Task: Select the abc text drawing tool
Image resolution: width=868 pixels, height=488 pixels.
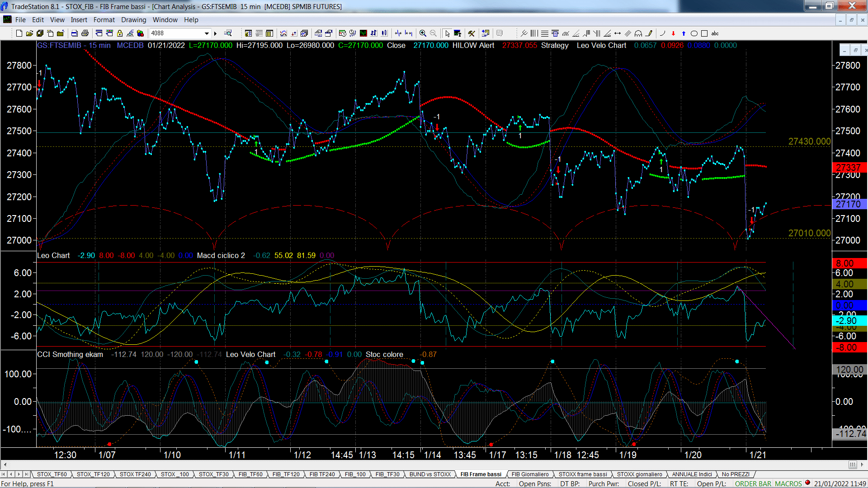Action: (715, 33)
